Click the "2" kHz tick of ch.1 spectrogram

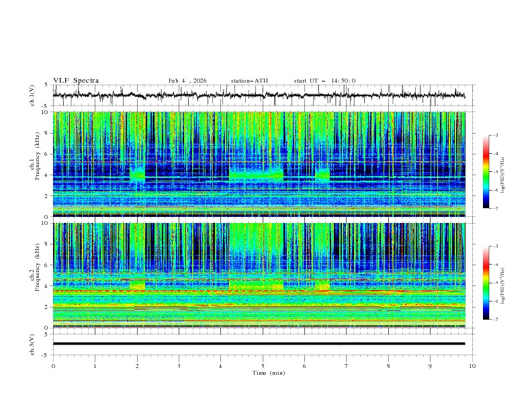47,195
